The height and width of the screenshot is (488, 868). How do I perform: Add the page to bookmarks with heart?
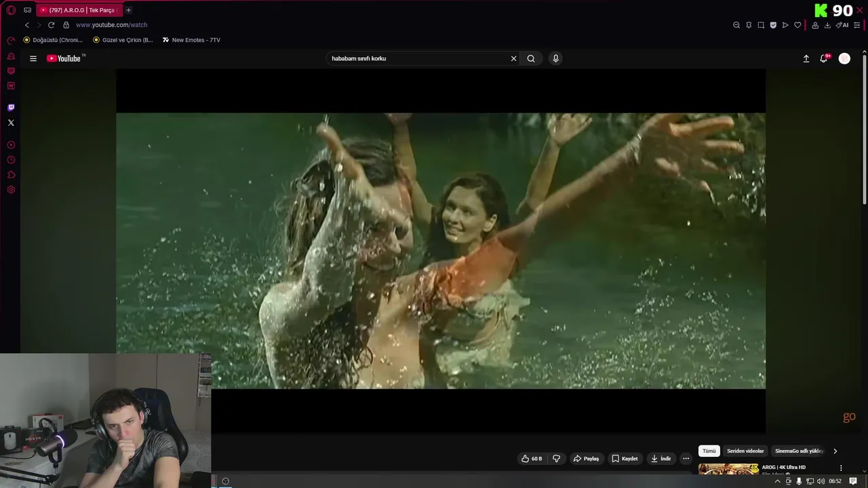[x=797, y=25]
